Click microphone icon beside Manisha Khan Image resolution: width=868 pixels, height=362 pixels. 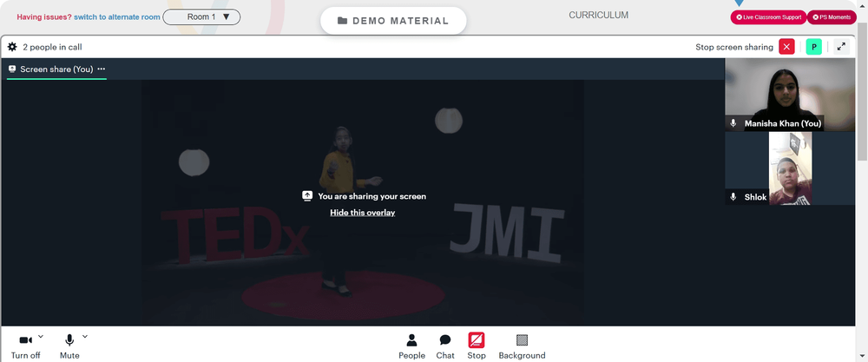(x=733, y=123)
